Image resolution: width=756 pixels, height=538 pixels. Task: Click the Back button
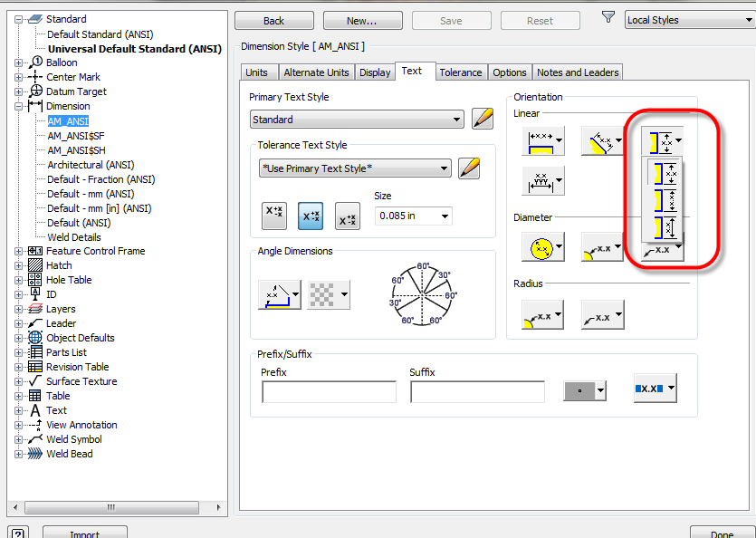tap(273, 20)
